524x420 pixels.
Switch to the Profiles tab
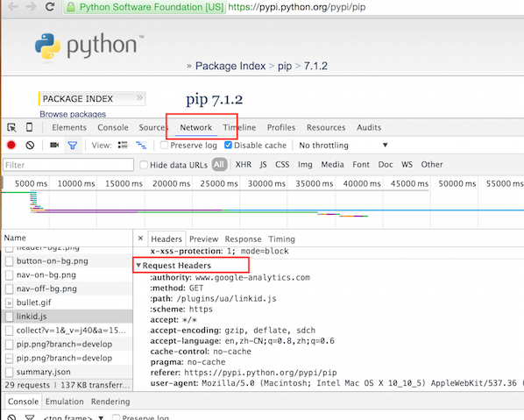click(x=281, y=127)
